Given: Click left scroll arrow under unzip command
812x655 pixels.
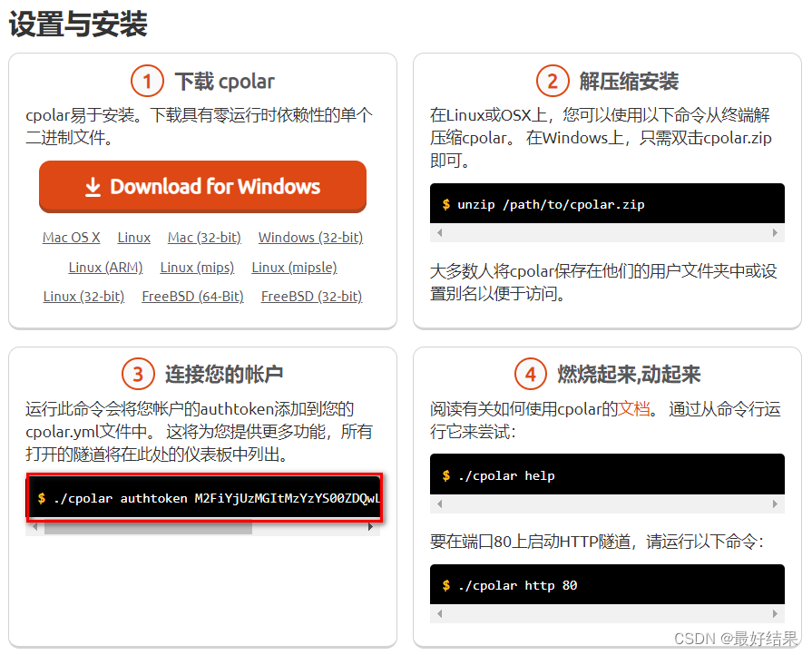Looking at the screenshot, I should [440, 232].
